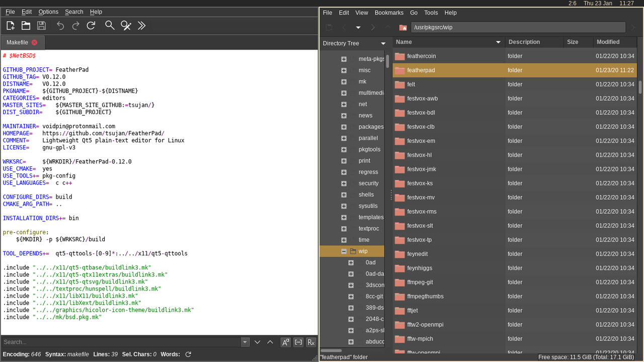Open FeatherPad File menu
644x362 pixels.
pyautogui.click(x=10, y=12)
